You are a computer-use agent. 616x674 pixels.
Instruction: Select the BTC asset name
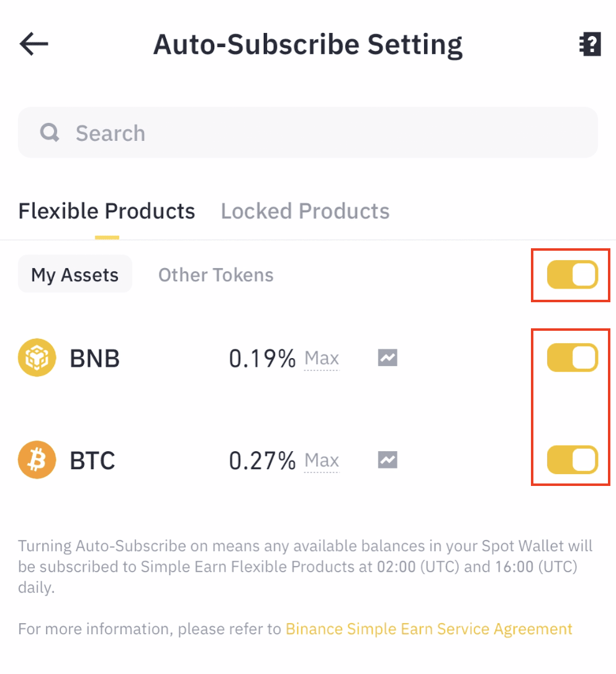pos(93,461)
